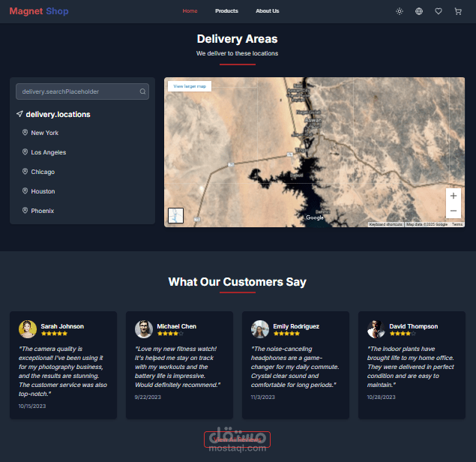The width and height of the screenshot is (476, 462).
Task: Click What Our Customers Say heading
Action: (x=238, y=282)
